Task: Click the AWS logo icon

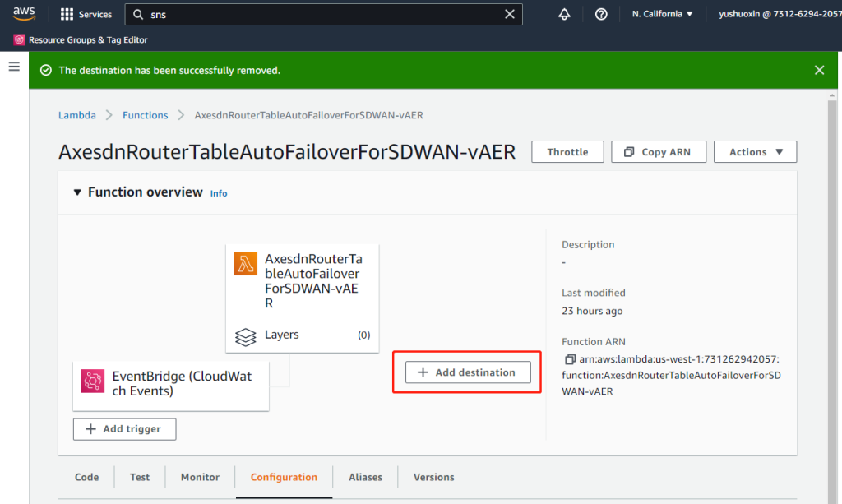Action: [24, 14]
